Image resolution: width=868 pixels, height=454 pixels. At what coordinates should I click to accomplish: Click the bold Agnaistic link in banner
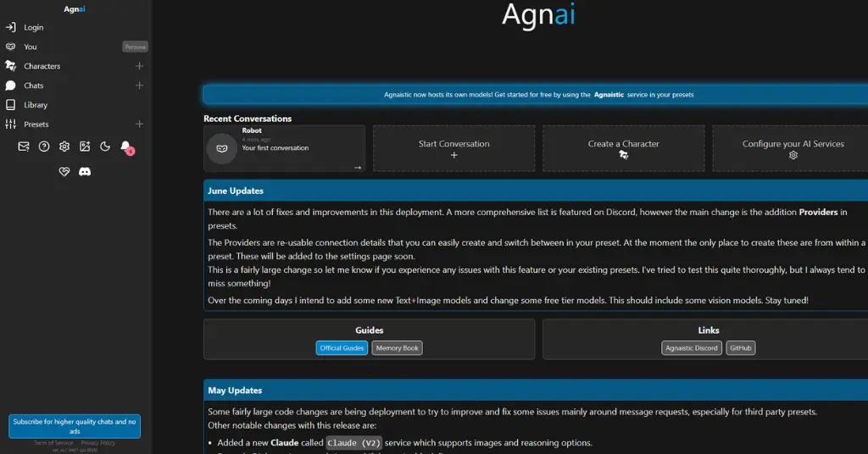[x=609, y=95]
